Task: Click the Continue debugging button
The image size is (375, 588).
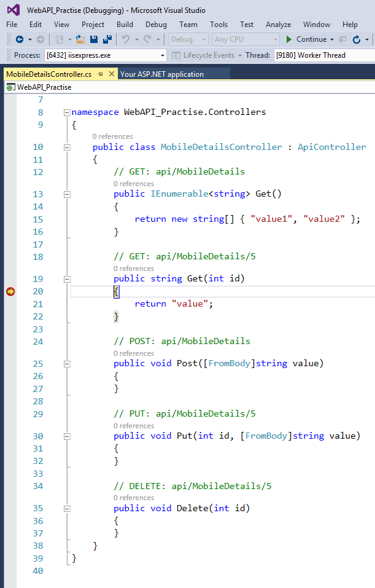Action: 306,39
